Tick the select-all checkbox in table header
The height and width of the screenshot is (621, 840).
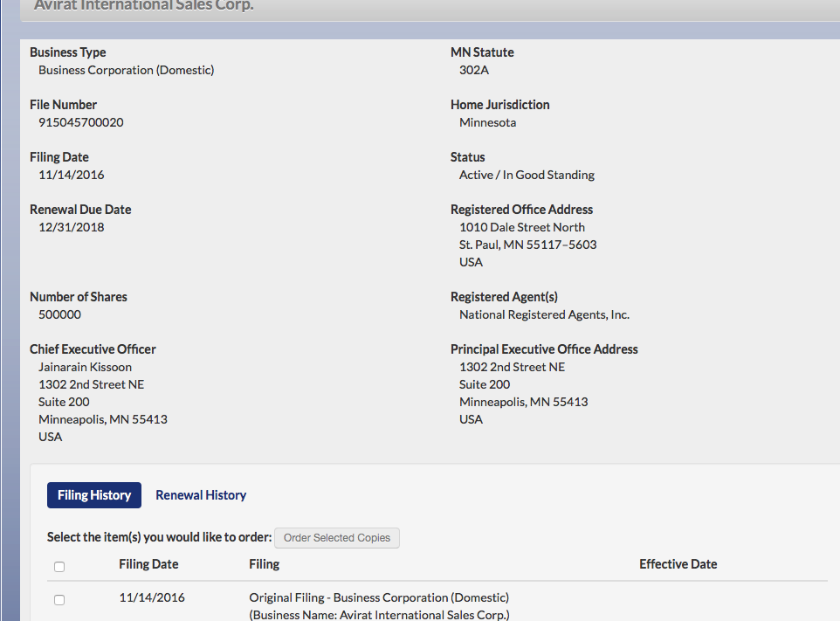59,567
